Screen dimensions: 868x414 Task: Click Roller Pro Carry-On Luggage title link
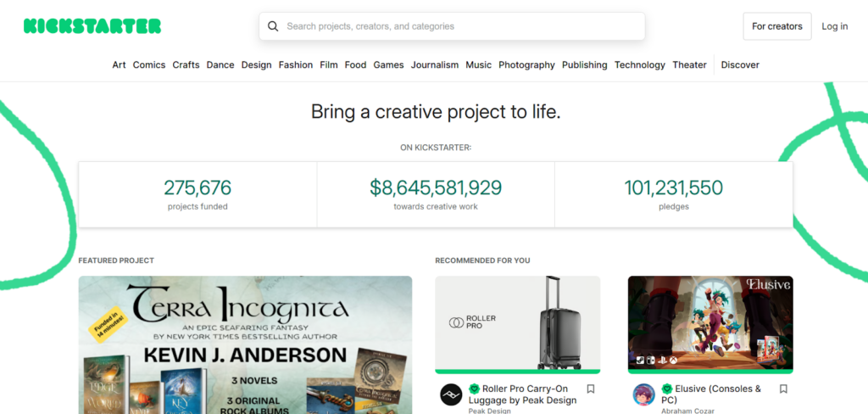coord(522,394)
